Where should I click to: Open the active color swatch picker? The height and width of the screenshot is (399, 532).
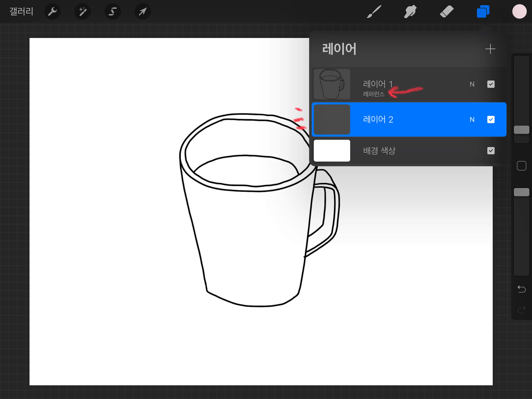coord(519,11)
